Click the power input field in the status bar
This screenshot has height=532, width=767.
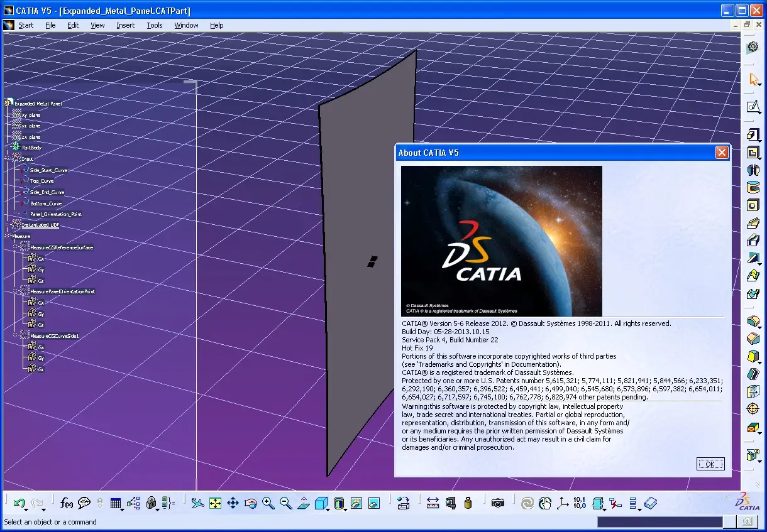point(659,522)
